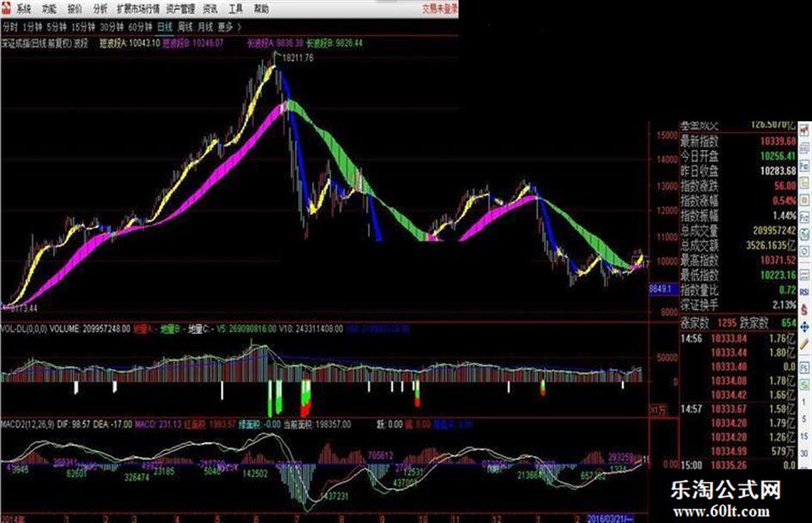Click the line icon above RSI
The height and width of the screenshot is (523, 812).
(x=804, y=275)
